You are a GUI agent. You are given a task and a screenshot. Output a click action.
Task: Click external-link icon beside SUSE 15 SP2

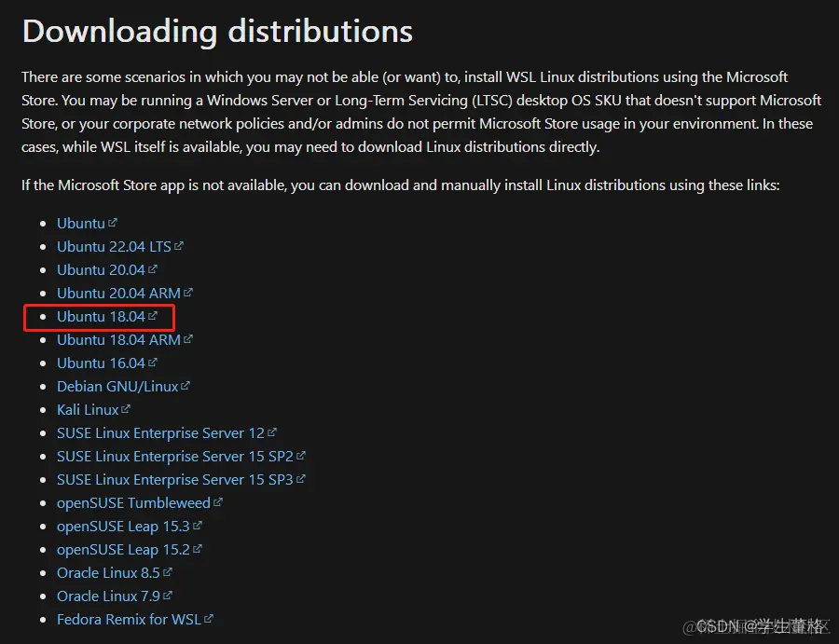coord(301,455)
